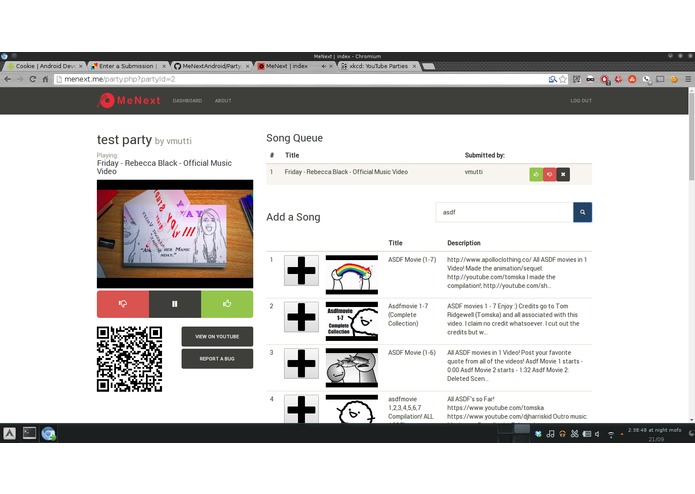Click the View on YouTube button
The width and height of the screenshot is (695, 494).
click(x=217, y=337)
